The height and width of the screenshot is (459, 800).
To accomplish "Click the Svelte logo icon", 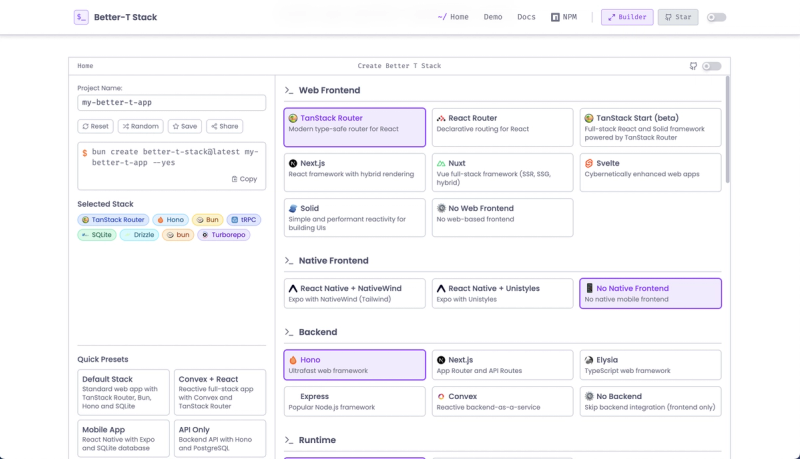I will (x=589, y=163).
